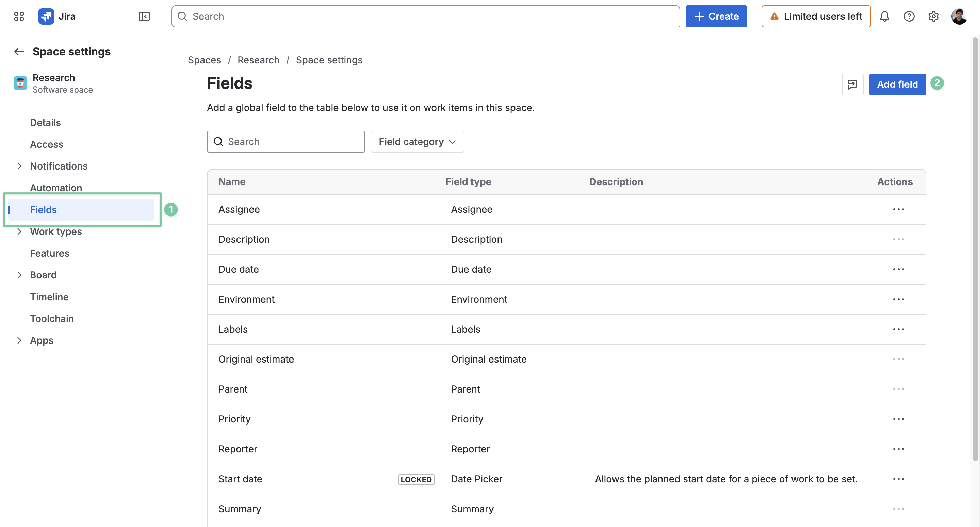Click the Create button
Screen dimensions: 980x527
tap(716, 16)
